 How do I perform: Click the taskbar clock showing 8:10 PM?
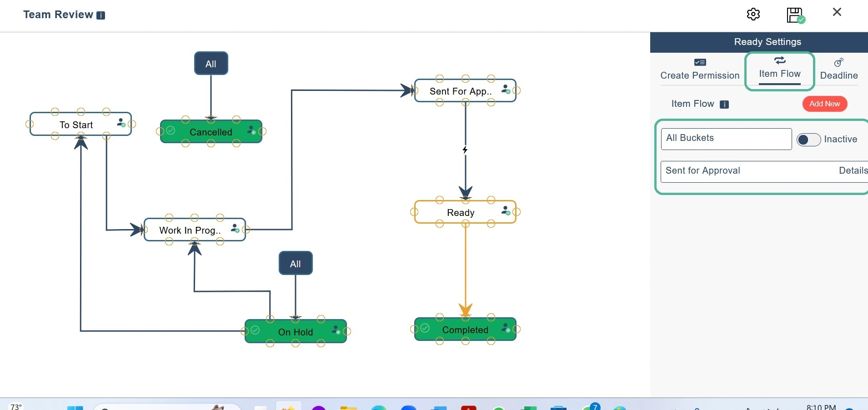[x=821, y=407]
